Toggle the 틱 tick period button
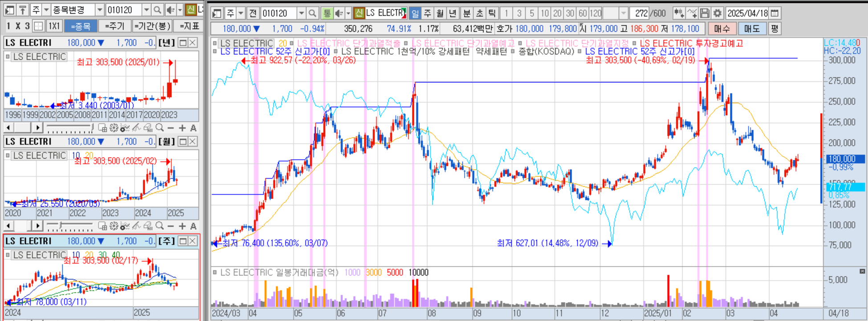 [x=492, y=13]
